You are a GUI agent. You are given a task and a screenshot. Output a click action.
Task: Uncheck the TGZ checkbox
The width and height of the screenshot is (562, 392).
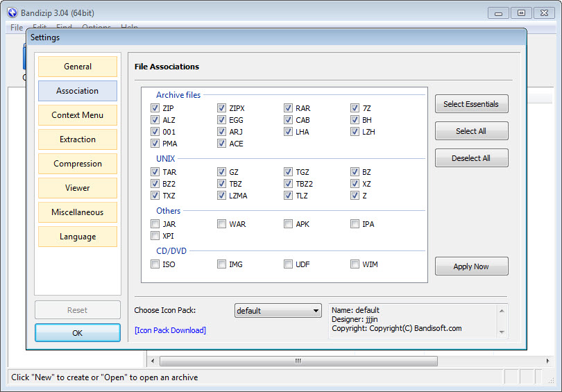click(288, 171)
